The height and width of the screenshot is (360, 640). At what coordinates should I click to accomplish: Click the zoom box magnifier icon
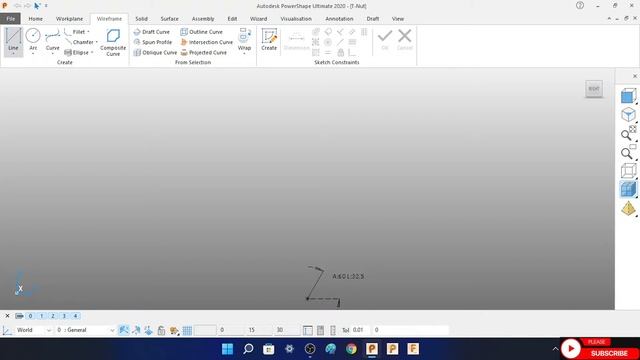[x=628, y=152]
